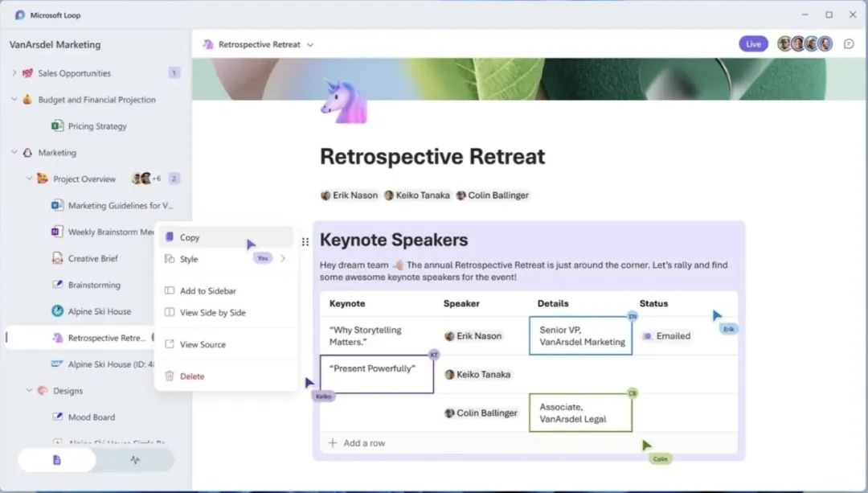Open Marketing Guidelines Word document
This screenshot has height=493, width=868.
click(113, 205)
